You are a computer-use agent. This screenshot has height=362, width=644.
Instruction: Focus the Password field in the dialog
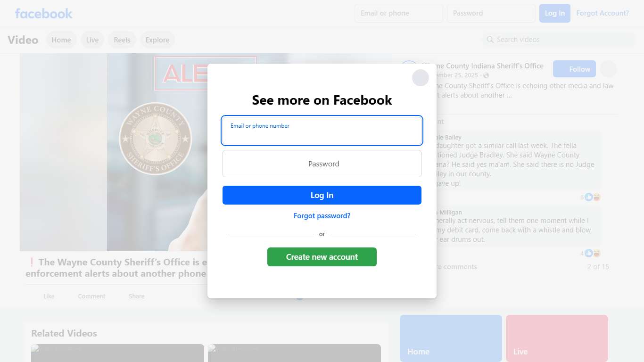click(322, 164)
